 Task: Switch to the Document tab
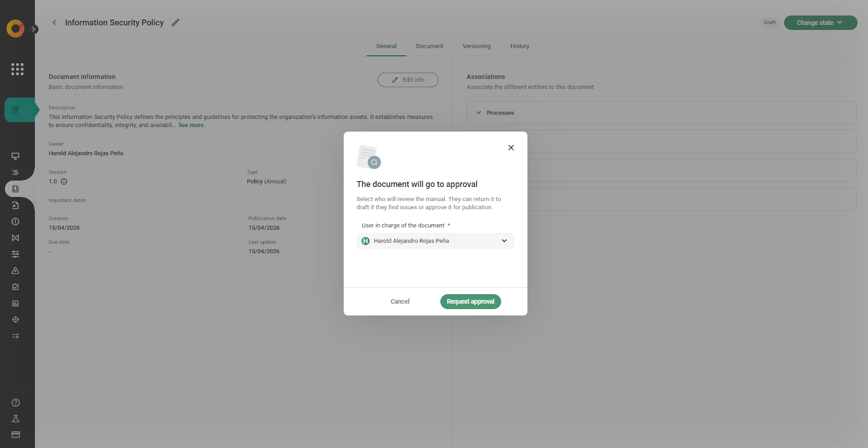click(x=429, y=46)
